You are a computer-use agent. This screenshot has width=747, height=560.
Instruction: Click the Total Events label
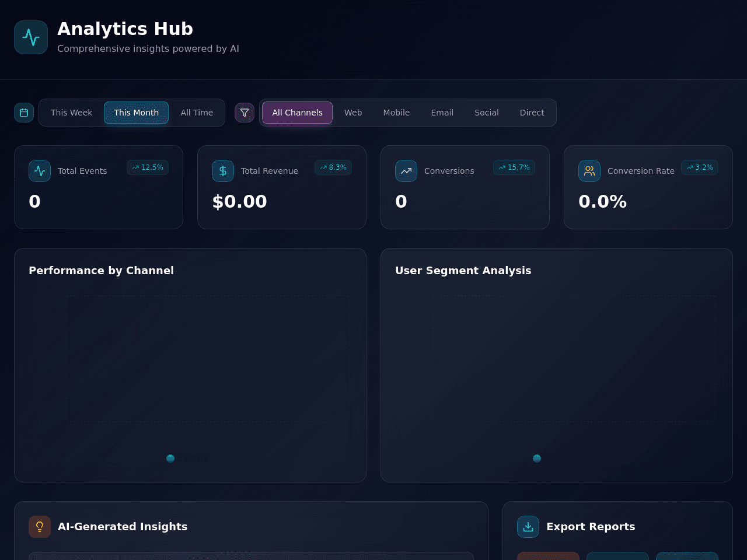82,171
